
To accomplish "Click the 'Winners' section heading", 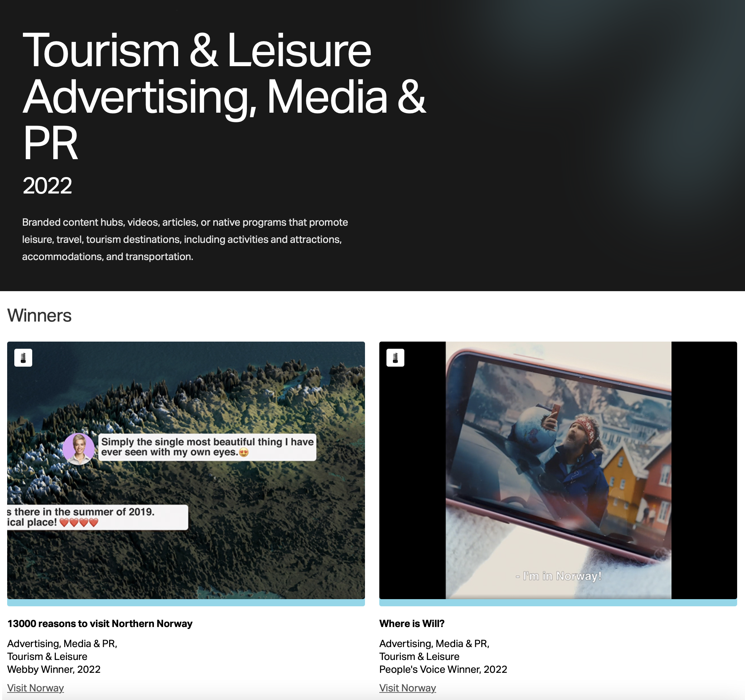I will click(x=39, y=315).
